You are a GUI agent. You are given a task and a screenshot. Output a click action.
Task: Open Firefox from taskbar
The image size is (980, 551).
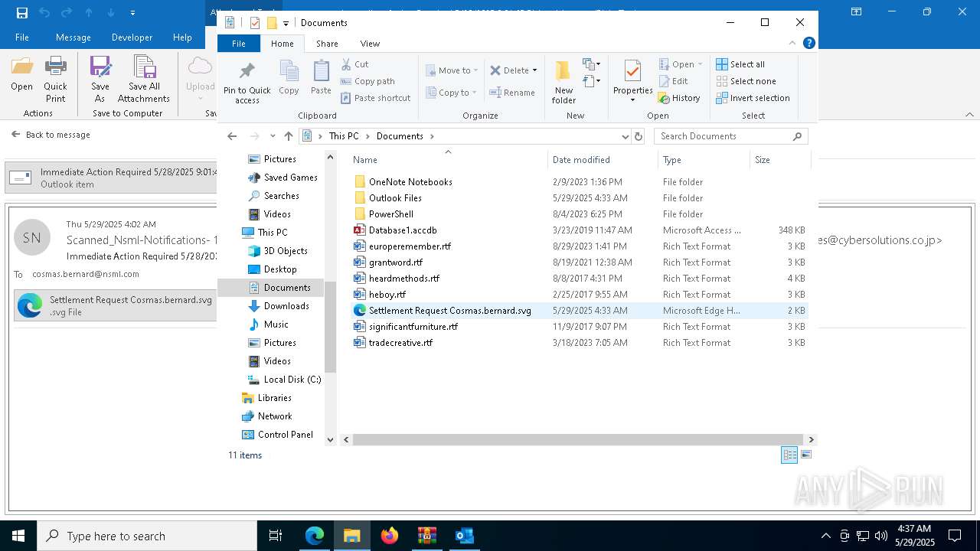pyautogui.click(x=390, y=536)
